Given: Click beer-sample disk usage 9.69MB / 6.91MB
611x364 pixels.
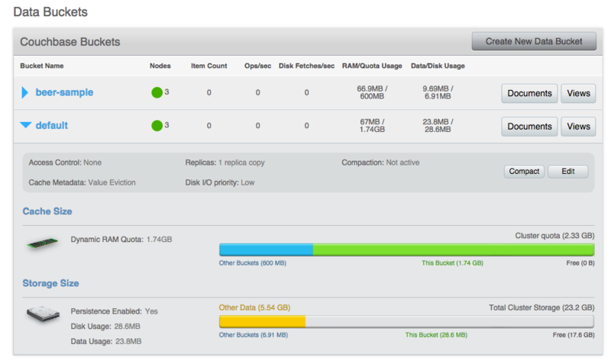Looking at the screenshot, I should click(438, 92).
